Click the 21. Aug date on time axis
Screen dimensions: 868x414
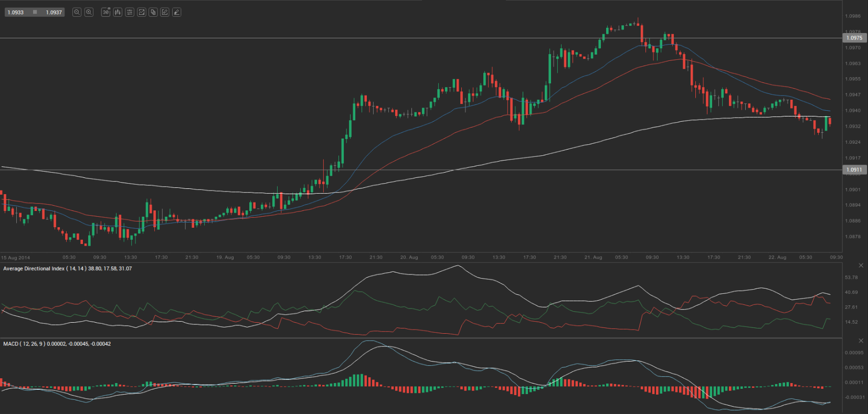pos(593,258)
